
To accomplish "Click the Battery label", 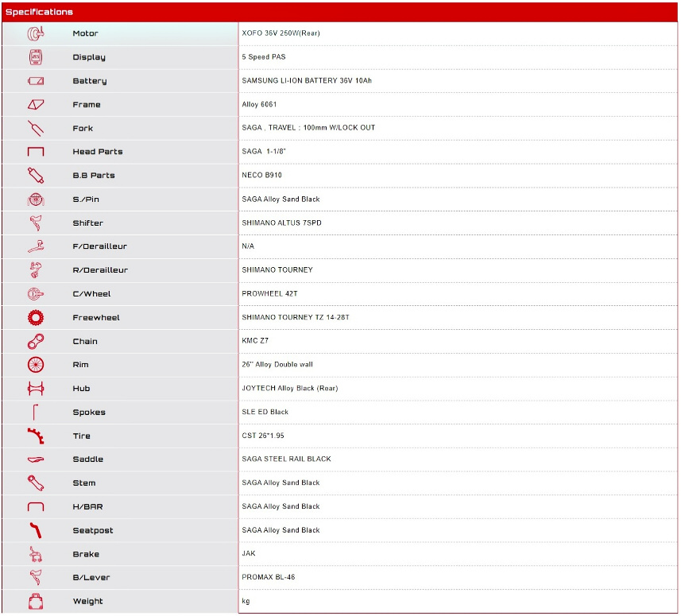I will click(90, 81).
